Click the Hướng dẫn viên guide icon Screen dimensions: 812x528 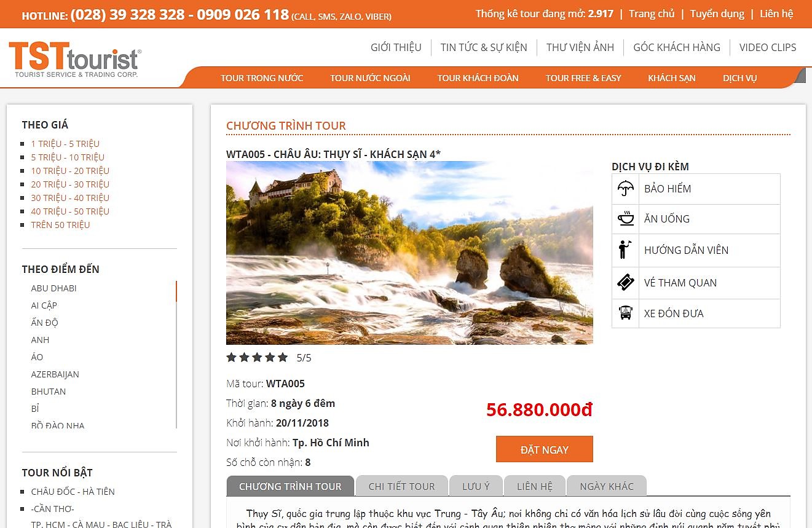pyautogui.click(x=625, y=250)
